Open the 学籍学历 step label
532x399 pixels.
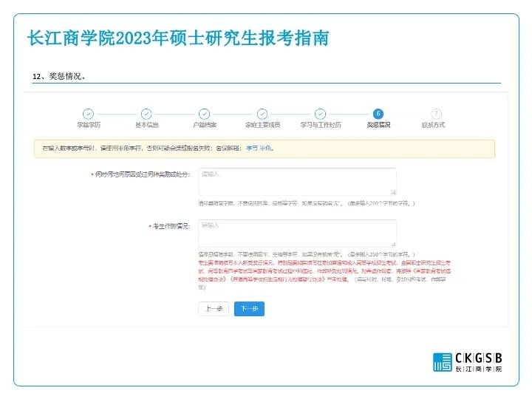pyautogui.click(x=89, y=125)
